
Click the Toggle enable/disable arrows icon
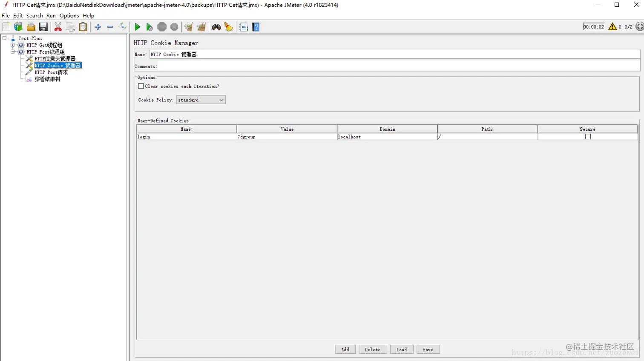[122, 27]
